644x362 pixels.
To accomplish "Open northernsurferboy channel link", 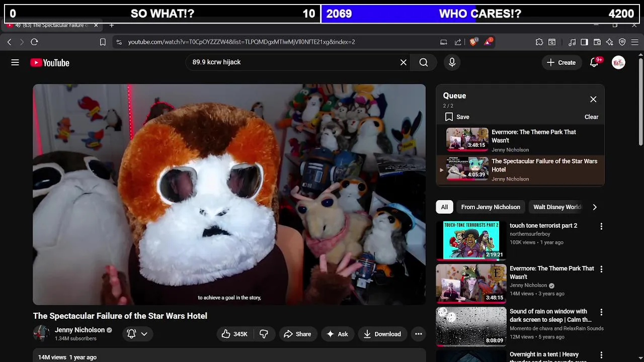I will click(530, 234).
